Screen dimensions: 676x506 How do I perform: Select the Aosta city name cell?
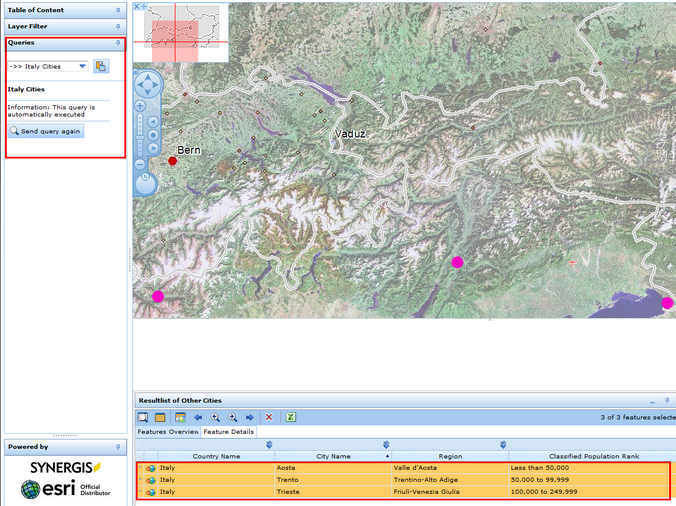tap(333, 468)
